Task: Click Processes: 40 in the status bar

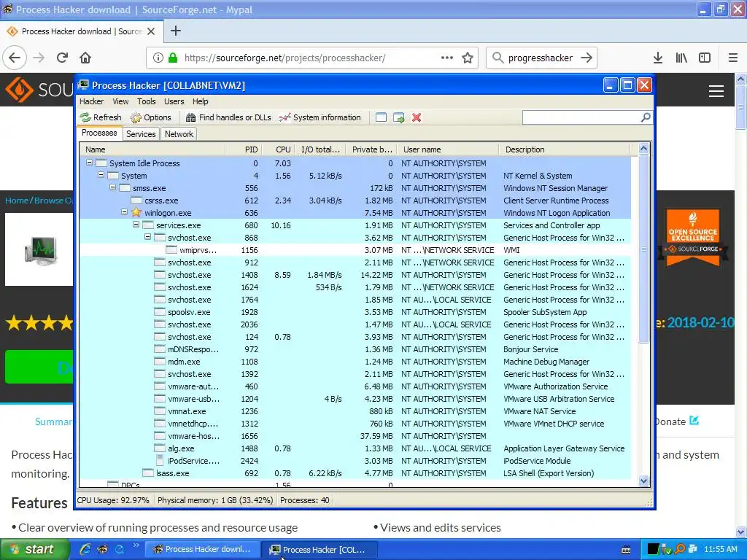Action: point(304,500)
